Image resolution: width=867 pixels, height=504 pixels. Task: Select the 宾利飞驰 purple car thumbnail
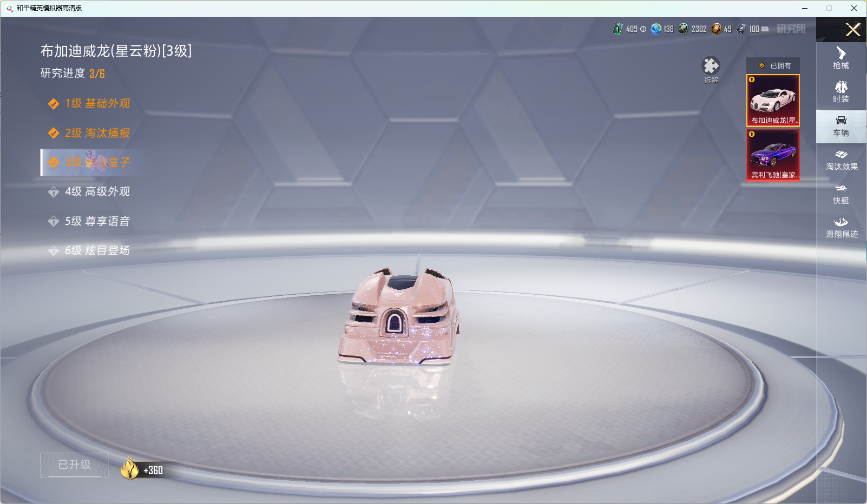tap(773, 155)
